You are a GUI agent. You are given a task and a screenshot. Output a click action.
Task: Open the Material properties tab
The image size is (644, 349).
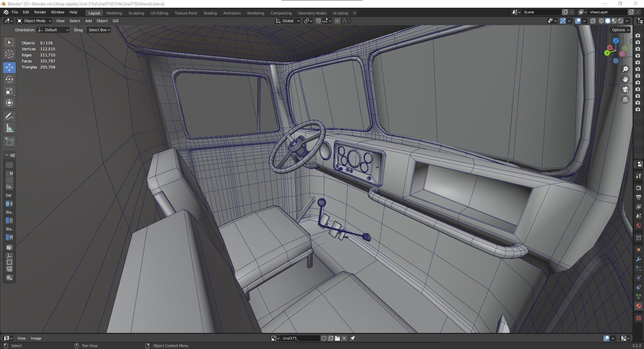638,306
